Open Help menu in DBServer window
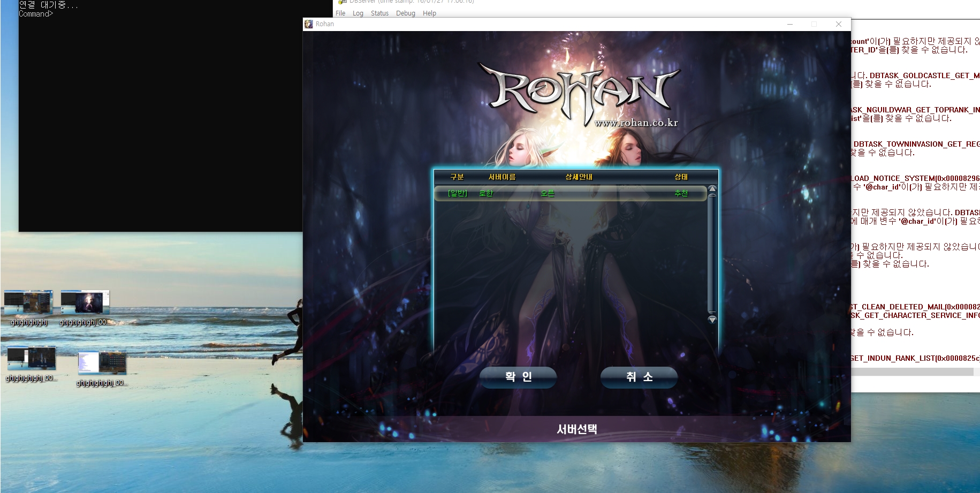Screen dimensions: 980x493 [429, 13]
